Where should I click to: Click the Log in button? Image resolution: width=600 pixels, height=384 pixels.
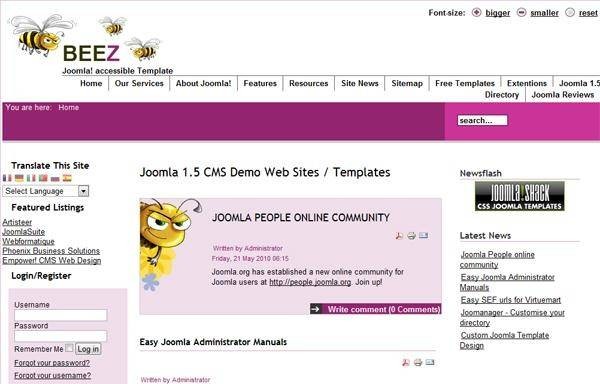(x=88, y=349)
